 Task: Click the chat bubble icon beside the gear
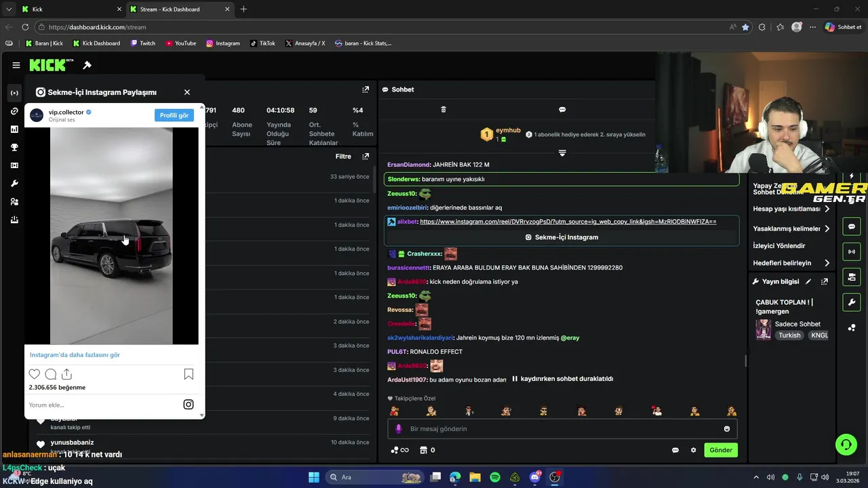coord(675,450)
